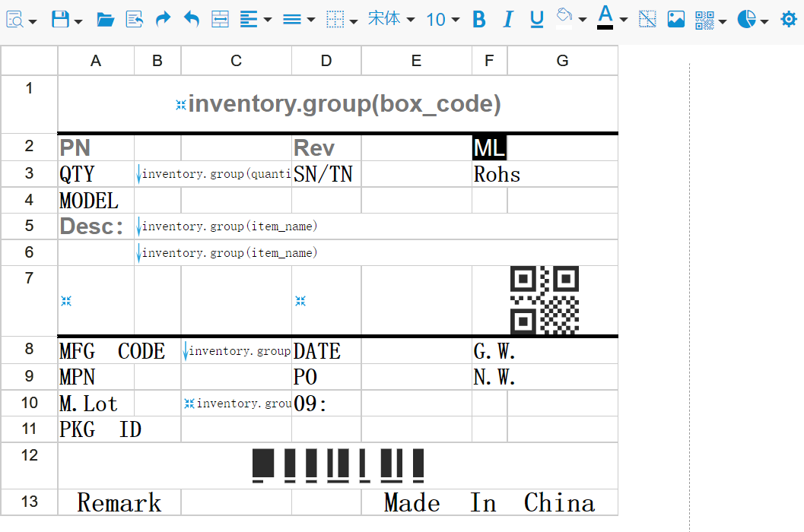Expand the font size 10 dropdown
Image resolution: width=804 pixels, height=532 pixels.
pyautogui.click(x=443, y=20)
